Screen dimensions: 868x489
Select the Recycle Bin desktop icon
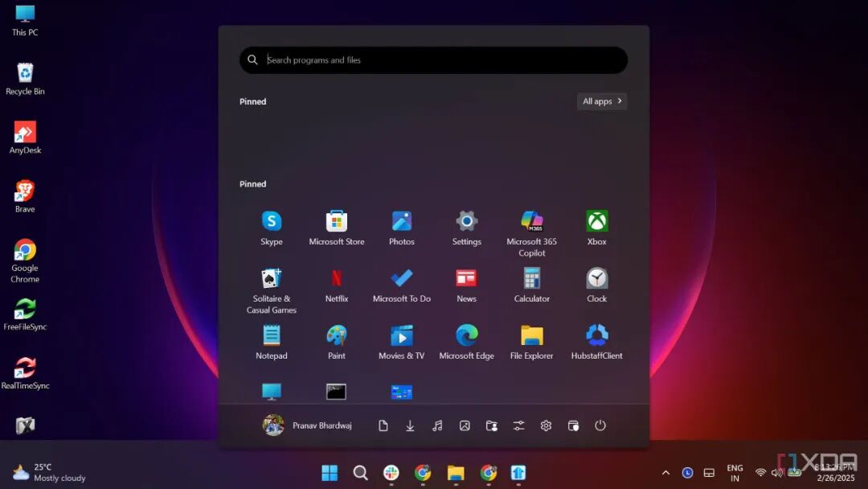(25, 79)
